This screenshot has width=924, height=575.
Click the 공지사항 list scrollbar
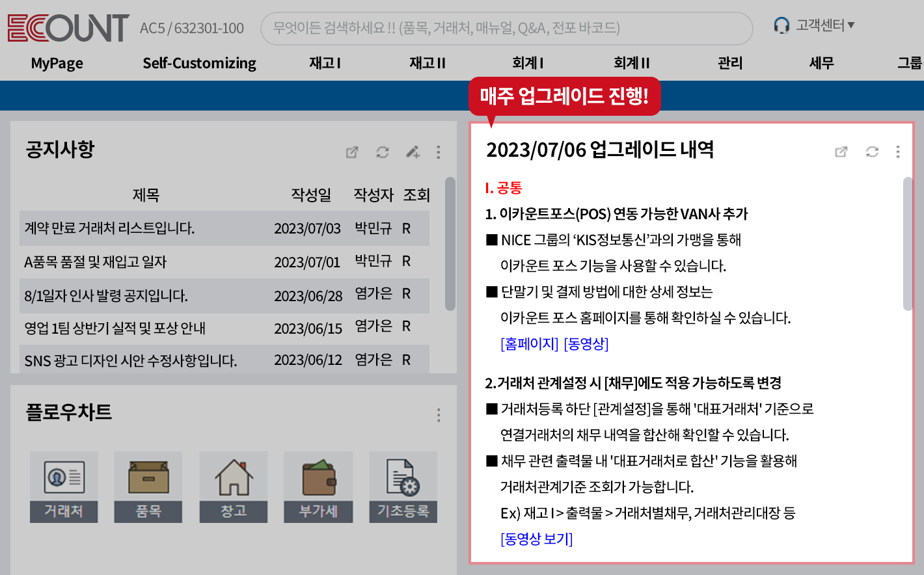click(x=450, y=244)
